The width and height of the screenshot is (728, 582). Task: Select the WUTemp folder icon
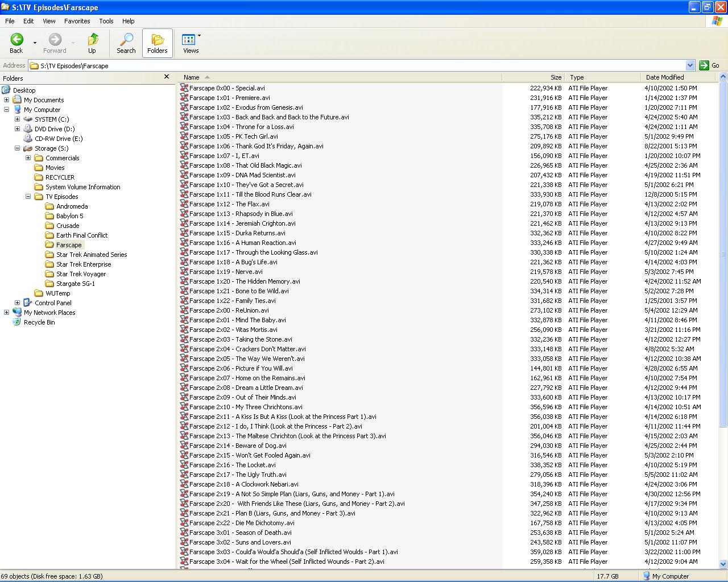[39, 293]
